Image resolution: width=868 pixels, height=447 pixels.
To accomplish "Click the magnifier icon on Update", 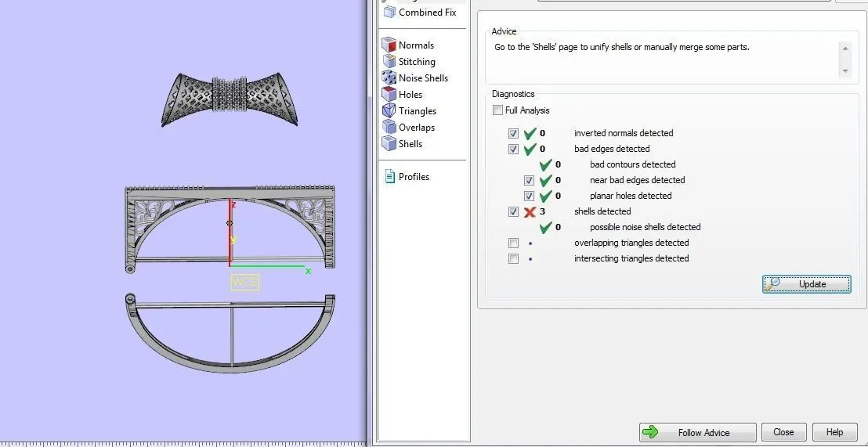I will point(772,284).
